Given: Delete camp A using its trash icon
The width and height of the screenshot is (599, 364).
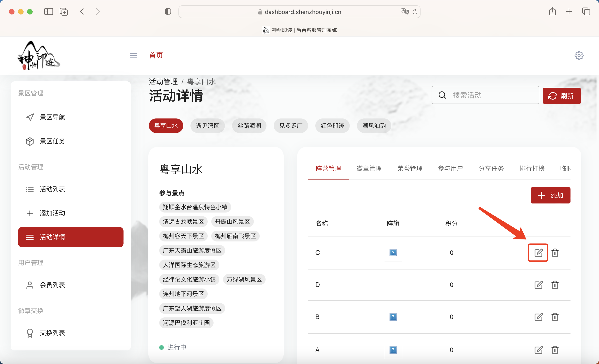Looking at the screenshot, I should click(555, 350).
